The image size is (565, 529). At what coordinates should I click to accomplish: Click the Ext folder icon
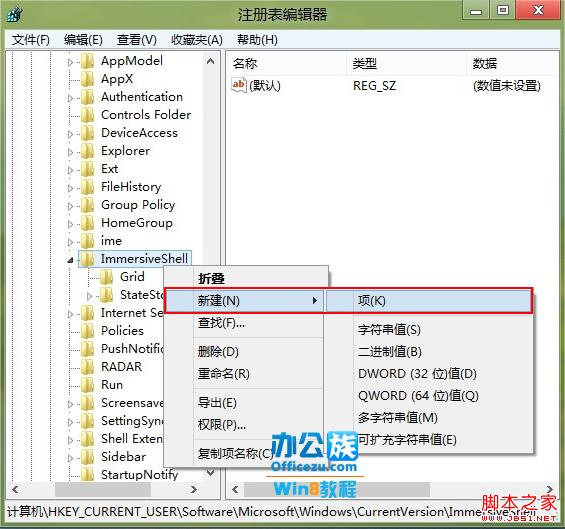coord(88,169)
